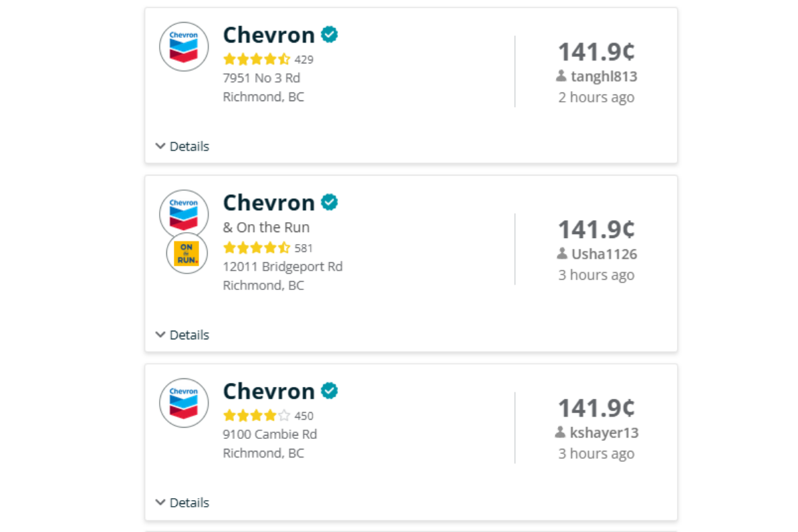This screenshot has height=532, width=798.
Task: Click the Chevron logo for 9100 Cambie Rd
Action: click(x=184, y=403)
